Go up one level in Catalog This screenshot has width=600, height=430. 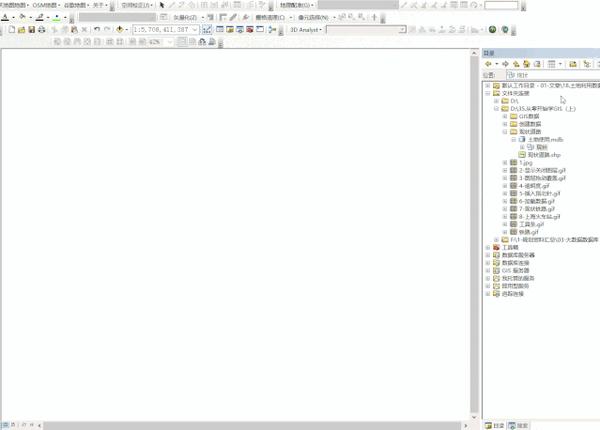[516, 64]
